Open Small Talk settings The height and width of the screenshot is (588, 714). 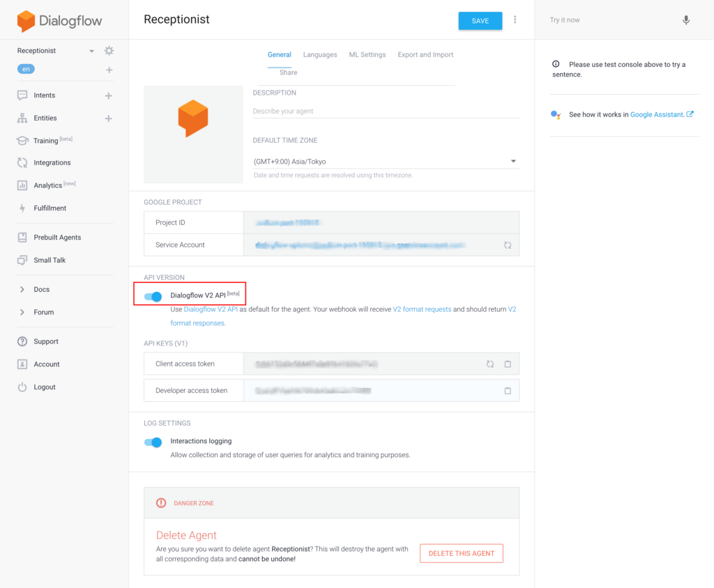click(50, 260)
